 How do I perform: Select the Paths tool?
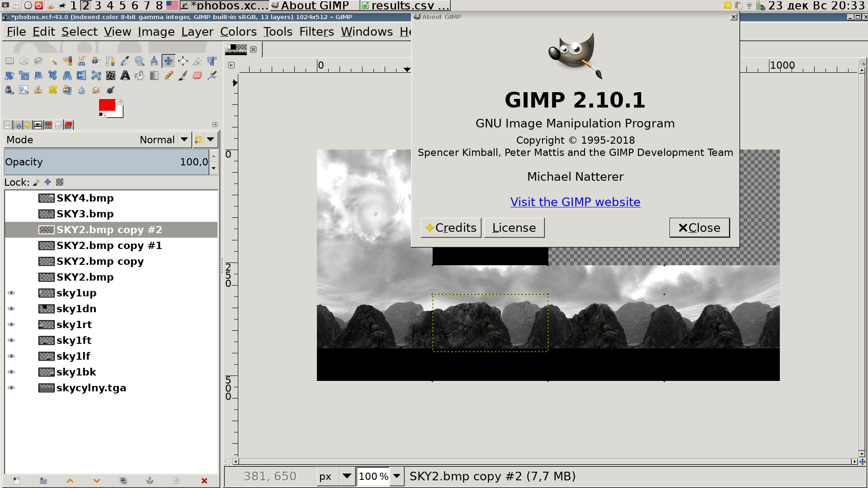click(110, 61)
